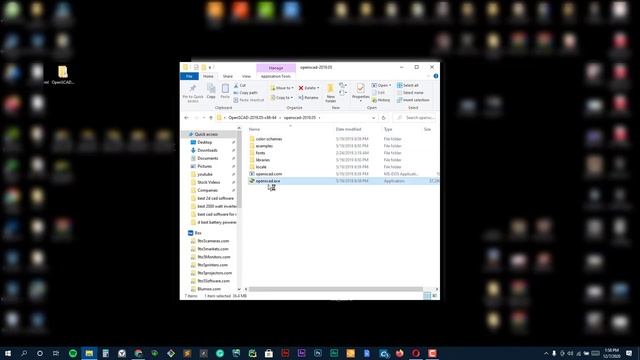Open Desktop in the navigation pane
Screen dimensions: 640x360
[204, 142]
